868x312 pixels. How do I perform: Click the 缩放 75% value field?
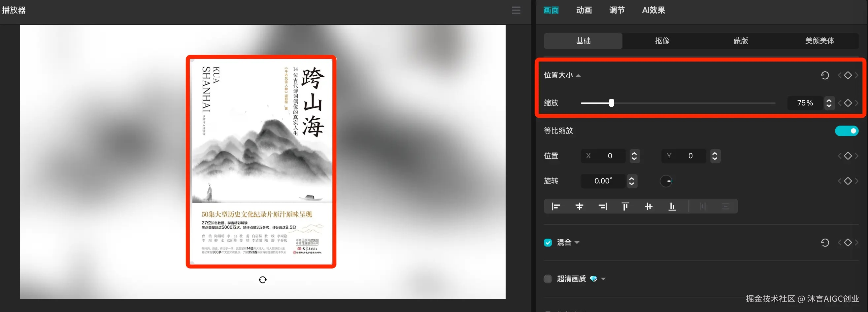pos(805,103)
